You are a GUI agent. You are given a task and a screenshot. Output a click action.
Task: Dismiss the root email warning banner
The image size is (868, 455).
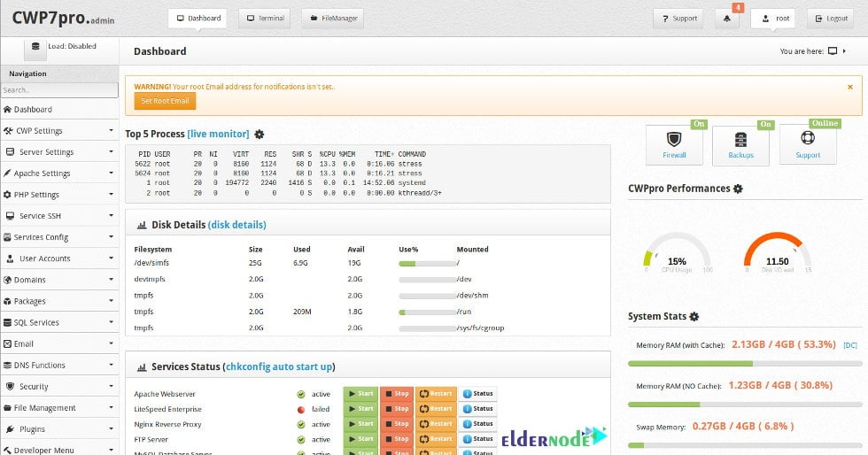(x=850, y=87)
